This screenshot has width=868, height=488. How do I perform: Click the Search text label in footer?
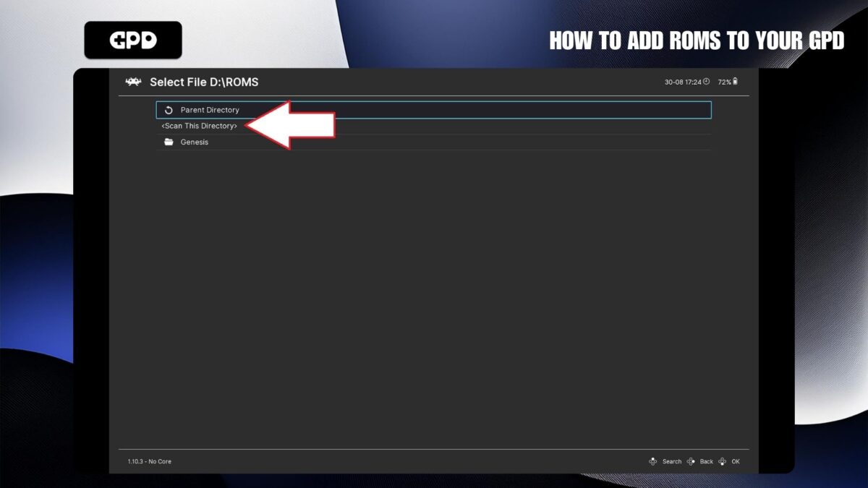pos(672,461)
